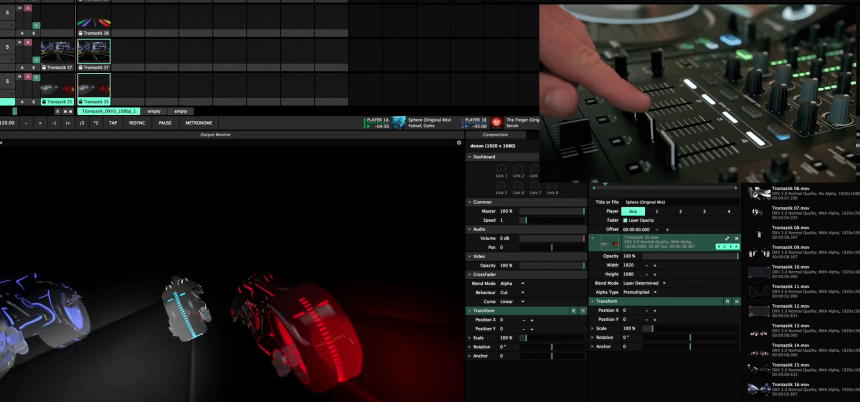Image resolution: width=860 pixels, height=402 pixels.
Task: Turn the Link 1 dashboard knob
Action: (501, 168)
